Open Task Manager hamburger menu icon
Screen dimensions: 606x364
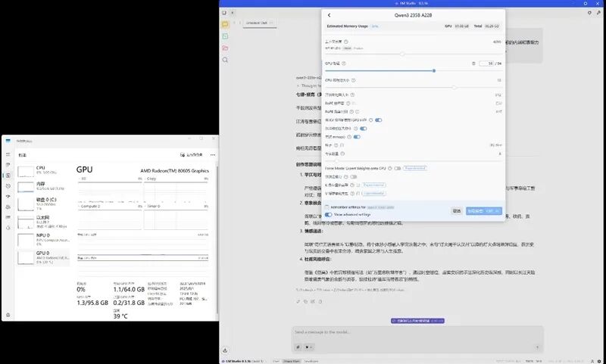pyautogui.click(x=8, y=154)
